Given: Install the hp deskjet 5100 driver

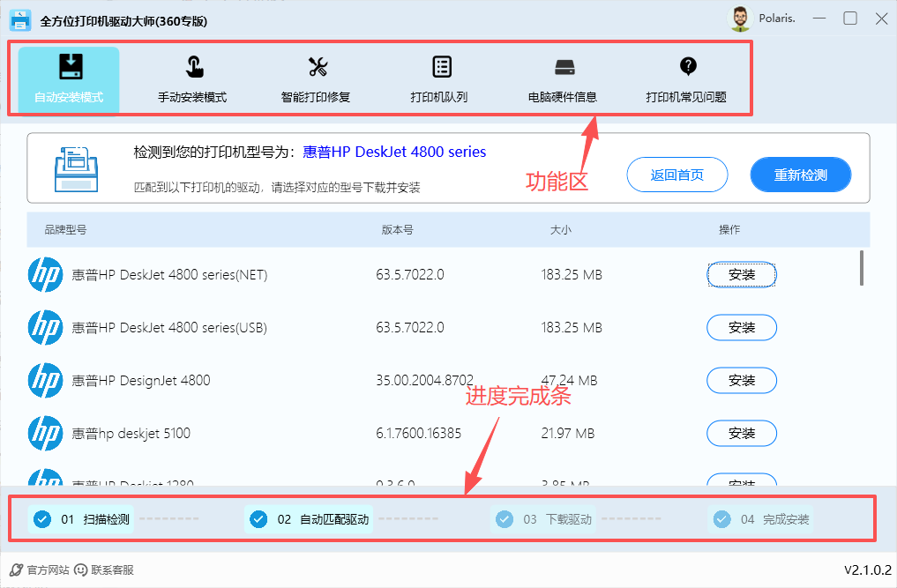Looking at the screenshot, I should click(x=741, y=434).
